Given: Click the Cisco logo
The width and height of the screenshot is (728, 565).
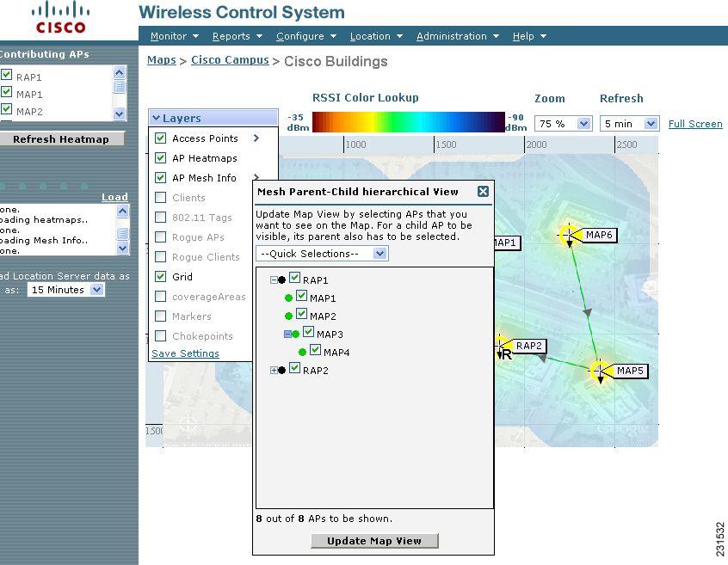Looking at the screenshot, I should coord(61,17).
